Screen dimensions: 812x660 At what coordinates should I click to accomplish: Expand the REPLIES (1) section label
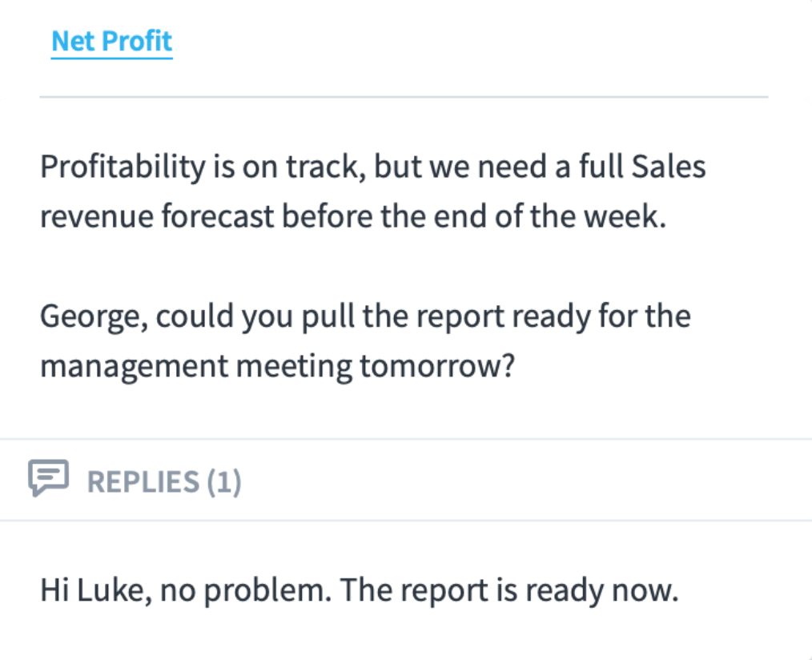coord(164,482)
